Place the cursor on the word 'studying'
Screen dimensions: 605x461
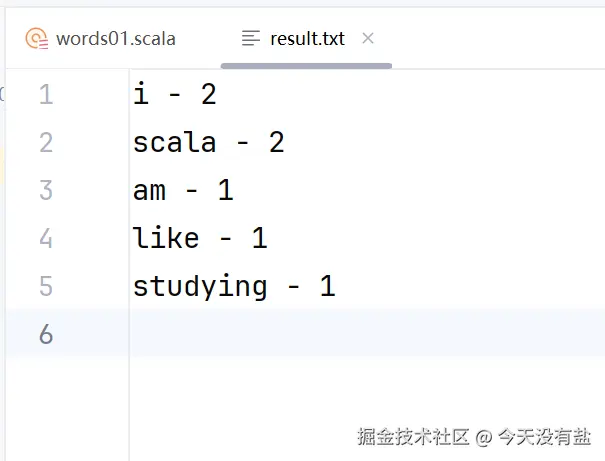(200, 287)
